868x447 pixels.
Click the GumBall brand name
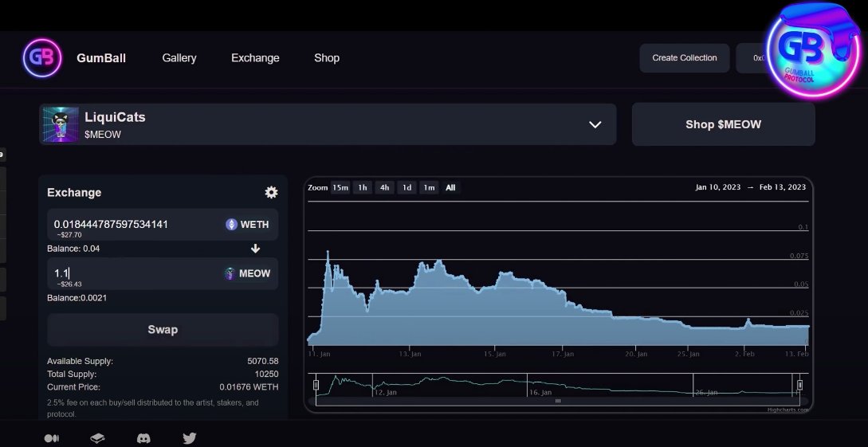pos(101,58)
